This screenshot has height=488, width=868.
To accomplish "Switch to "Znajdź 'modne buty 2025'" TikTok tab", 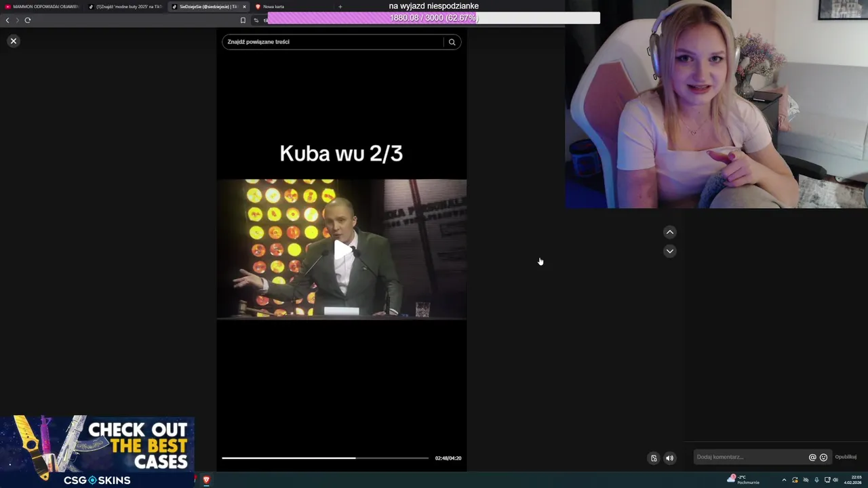I will pyautogui.click(x=125, y=7).
